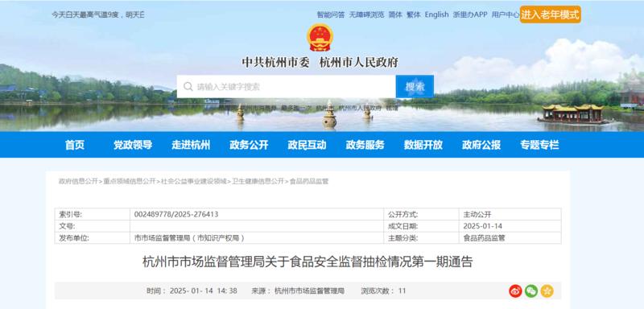Share article via WeChat icon
Image resolution: width=644 pixels, height=309 pixels.
pyautogui.click(x=531, y=291)
